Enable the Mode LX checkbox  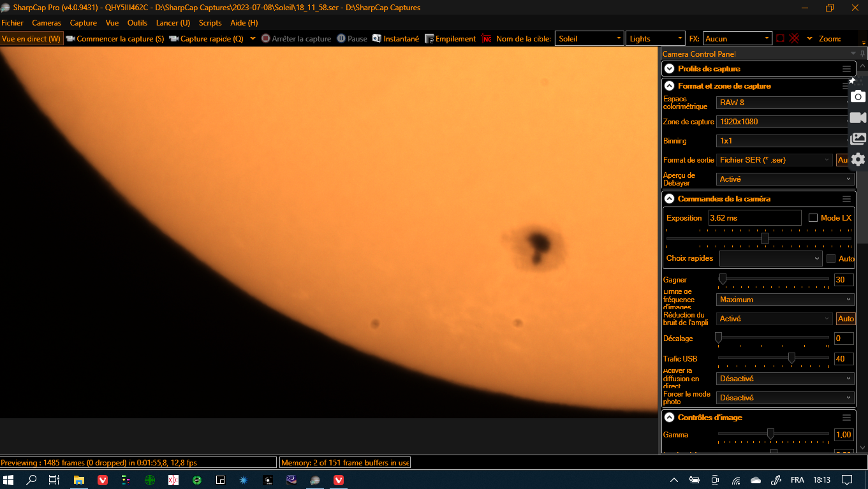coord(813,218)
